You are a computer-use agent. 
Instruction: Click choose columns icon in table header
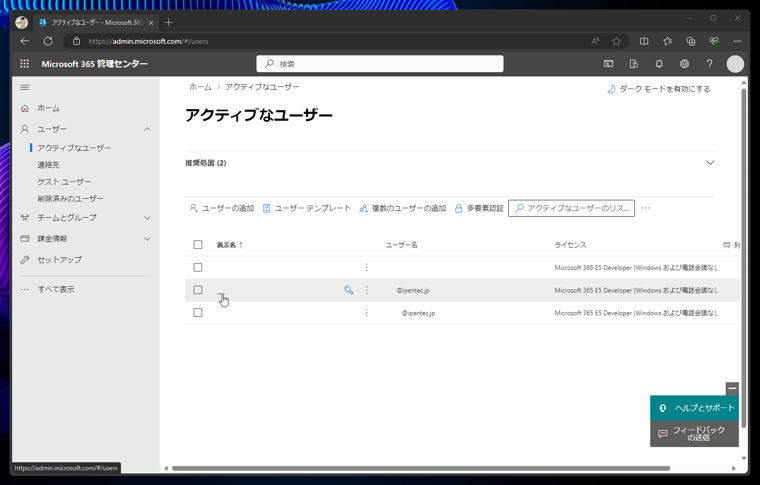point(727,245)
